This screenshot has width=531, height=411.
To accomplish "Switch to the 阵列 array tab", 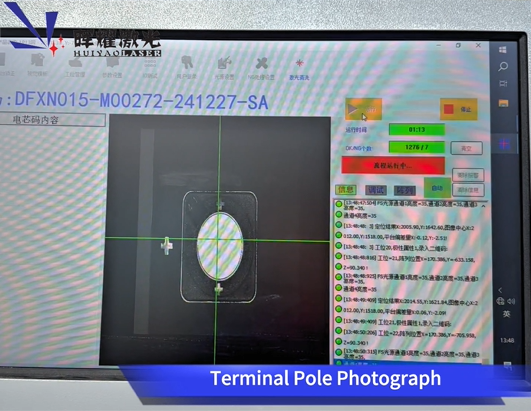I will [x=404, y=190].
